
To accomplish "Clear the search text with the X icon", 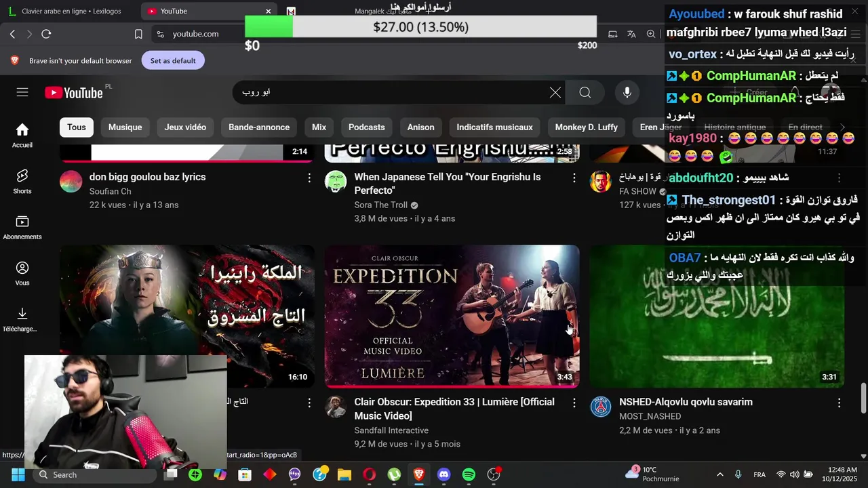I will [555, 93].
